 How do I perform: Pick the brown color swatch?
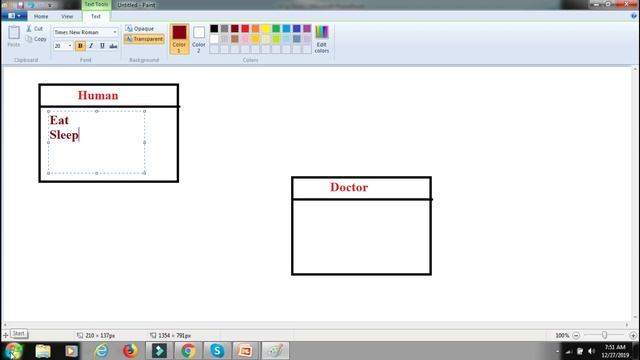235,39
